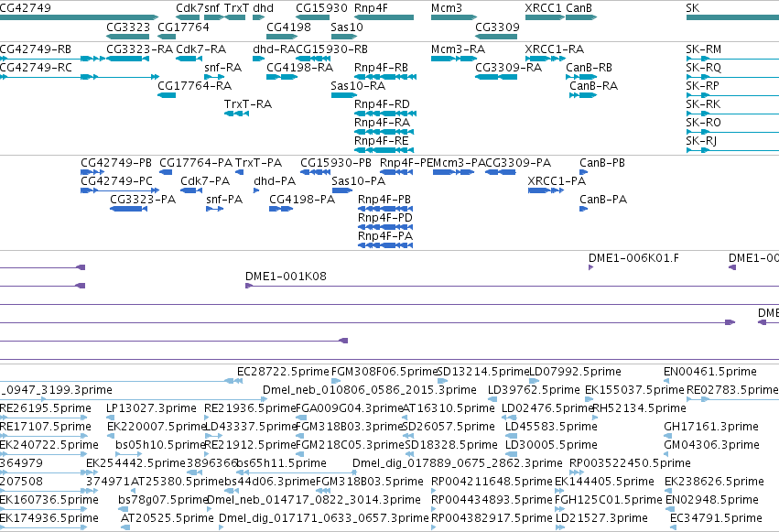Click BAC end DME1-006K01.F label

pos(633,258)
